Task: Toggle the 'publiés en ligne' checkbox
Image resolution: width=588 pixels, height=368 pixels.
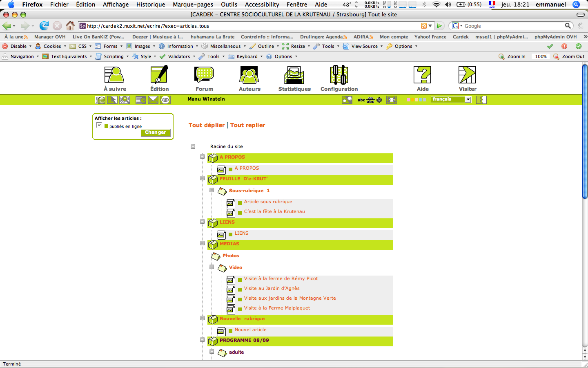Action: pyautogui.click(x=99, y=125)
